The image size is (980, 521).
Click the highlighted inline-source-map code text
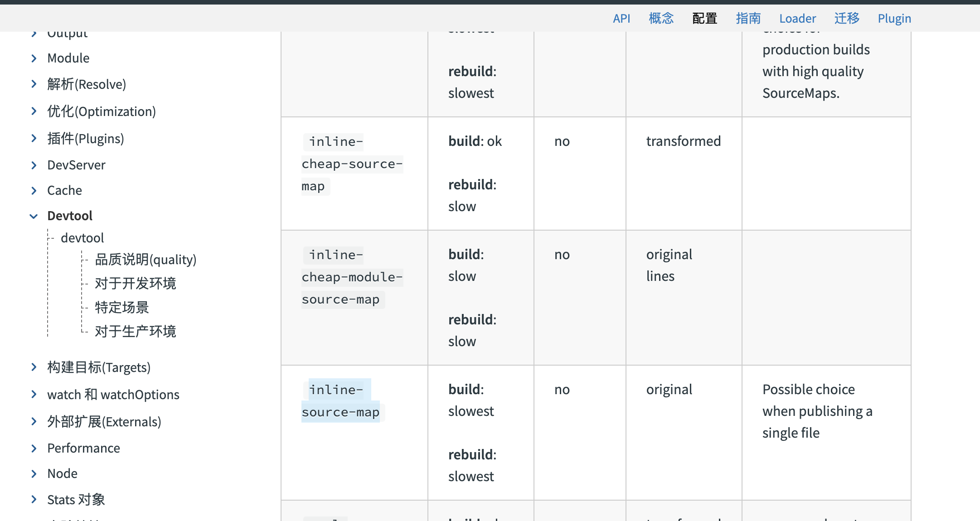pyautogui.click(x=340, y=401)
